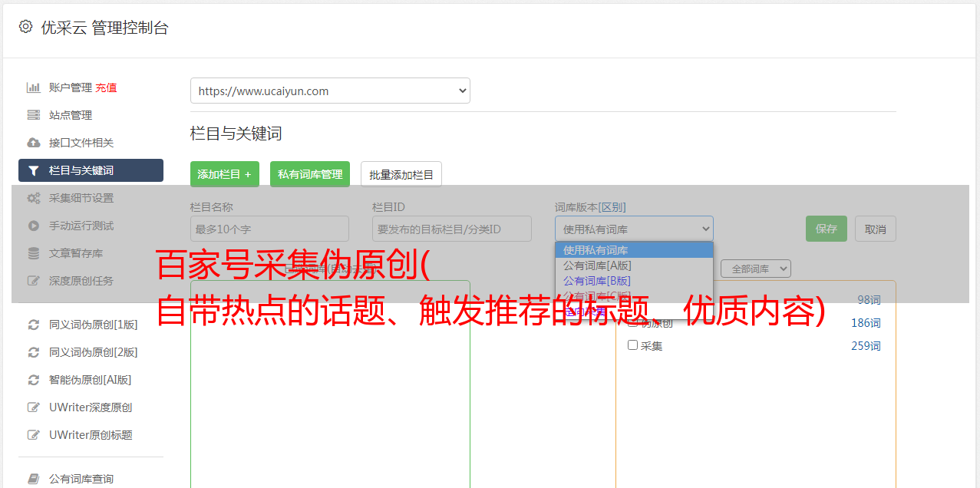
Task: Choose 公有词库[B版] option in the list
Action: [x=634, y=280]
